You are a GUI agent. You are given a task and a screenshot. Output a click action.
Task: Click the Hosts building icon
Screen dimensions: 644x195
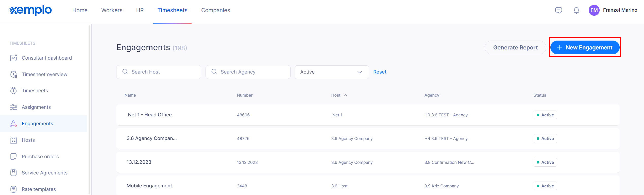(13, 140)
